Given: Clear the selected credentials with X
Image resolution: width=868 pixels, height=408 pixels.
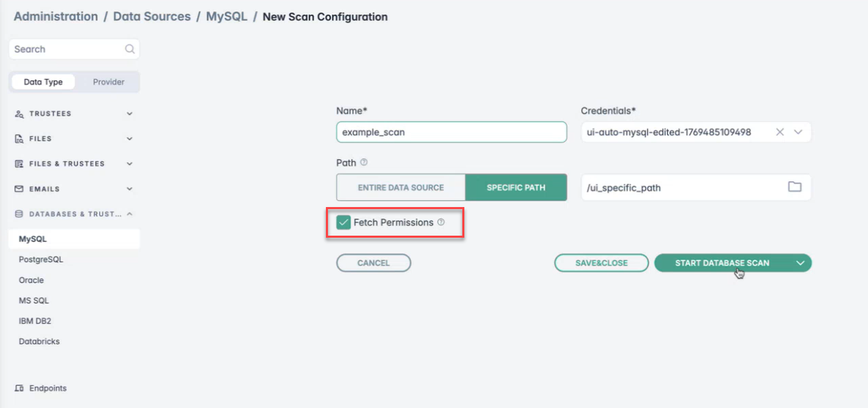Looking at the screenshot, I should coord(780,132).
